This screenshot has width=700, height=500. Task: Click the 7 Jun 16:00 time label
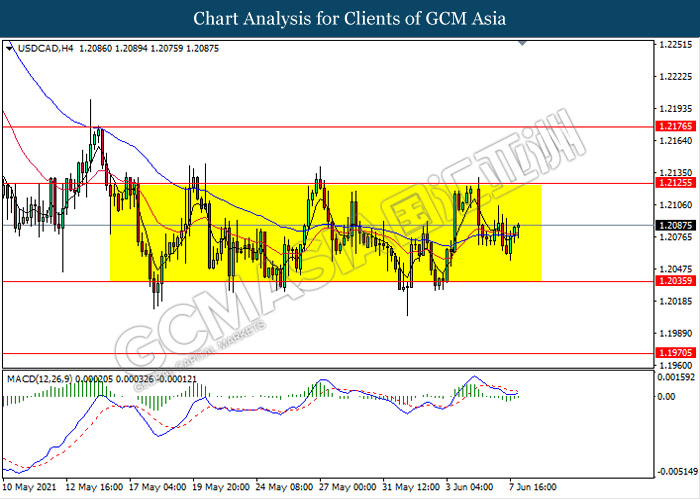[533, 487]
